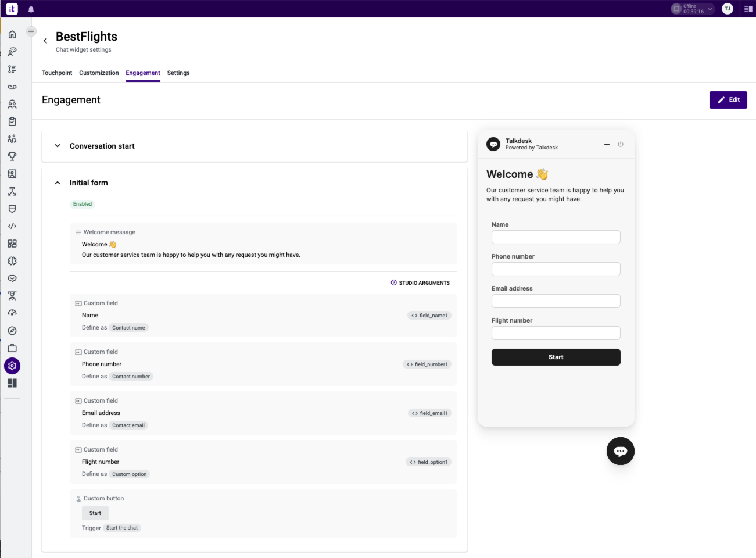Open the code brackets sidebar icon
The width and height of the screenshot is (756, 558).
click(12, 226)
